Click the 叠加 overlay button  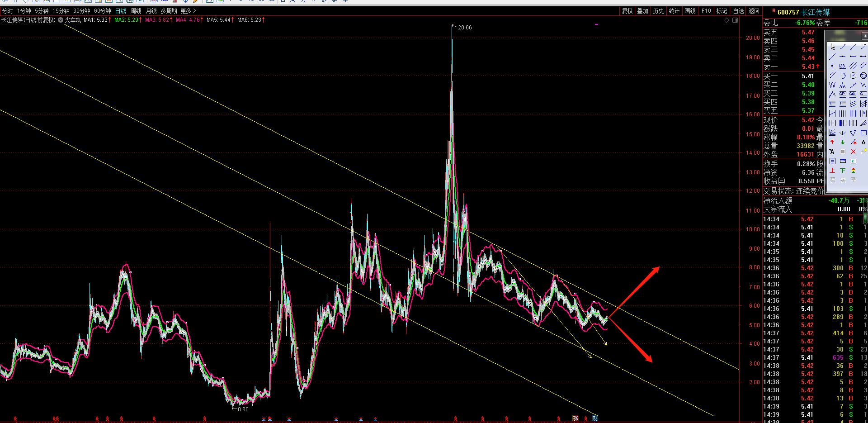643,11
